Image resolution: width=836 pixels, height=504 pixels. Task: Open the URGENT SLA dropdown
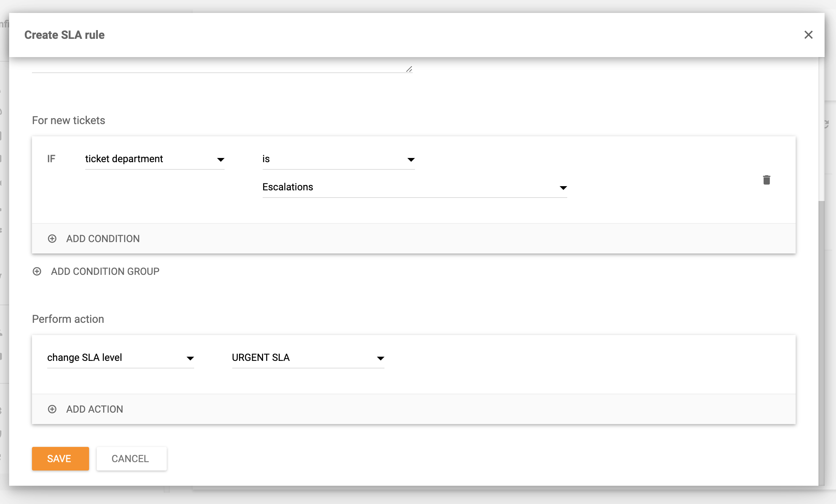click(x=307, y=357)
